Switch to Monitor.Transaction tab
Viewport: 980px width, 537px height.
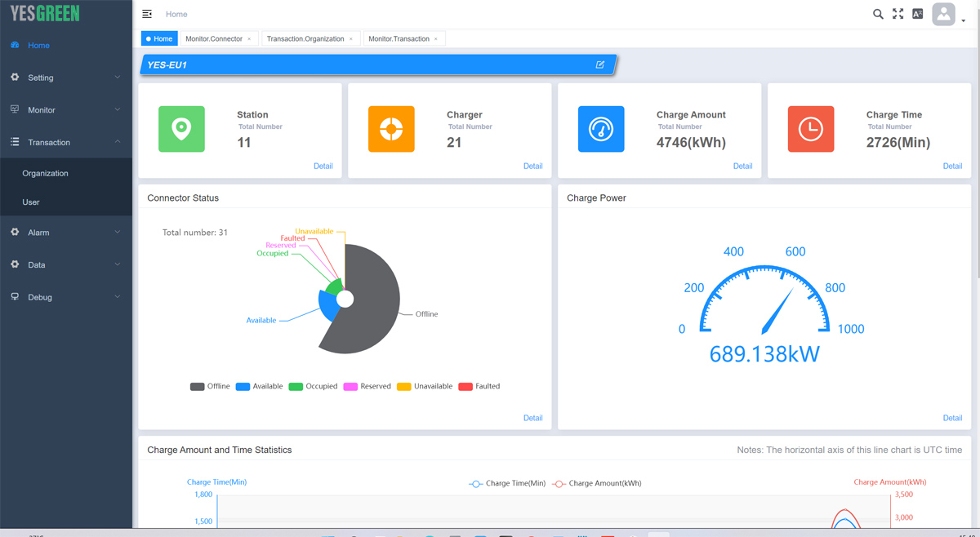[x=399, y=38]
